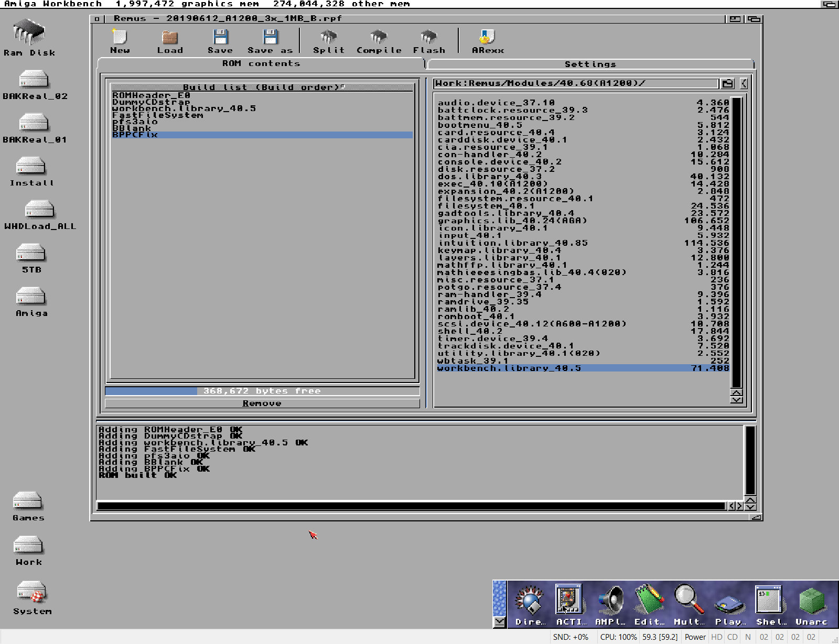
Task: Select intuition.library_40.85 in the module list
Action: [583, 243]
